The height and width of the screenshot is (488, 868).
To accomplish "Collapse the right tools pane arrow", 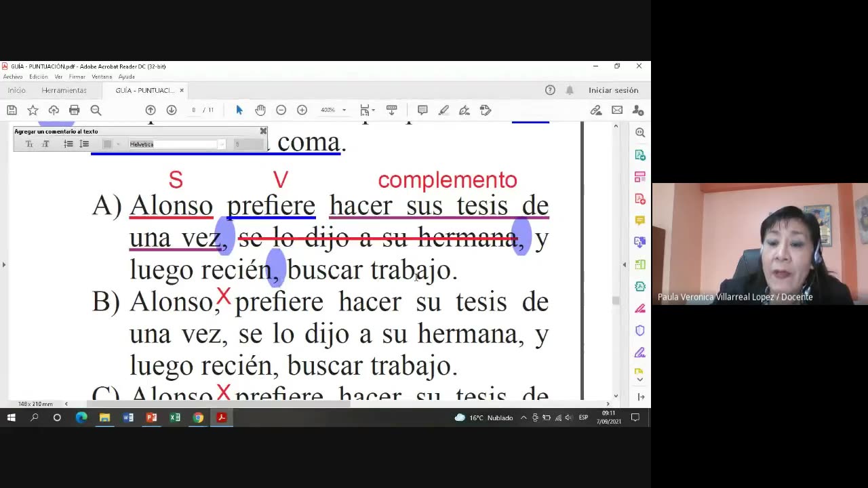I will pyautogui.click(x=624, y=265).
